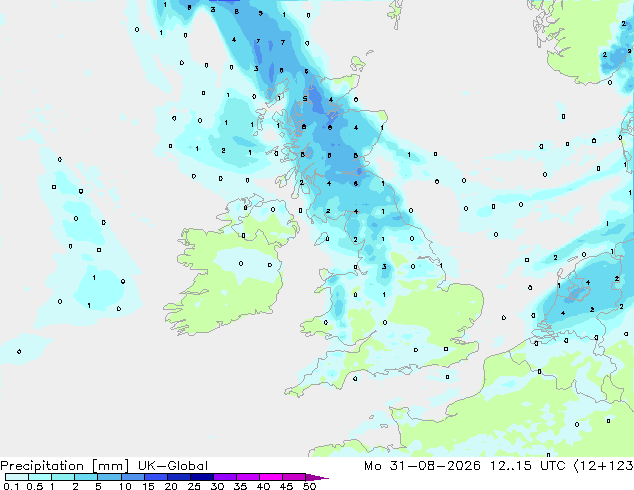Select the 2–5 mm legend color swatch
Viewport: 634px width, 490px height.
[86, 477]
